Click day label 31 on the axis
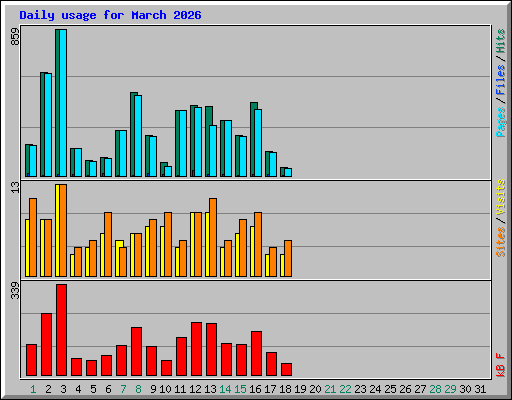 coord(480,389)
